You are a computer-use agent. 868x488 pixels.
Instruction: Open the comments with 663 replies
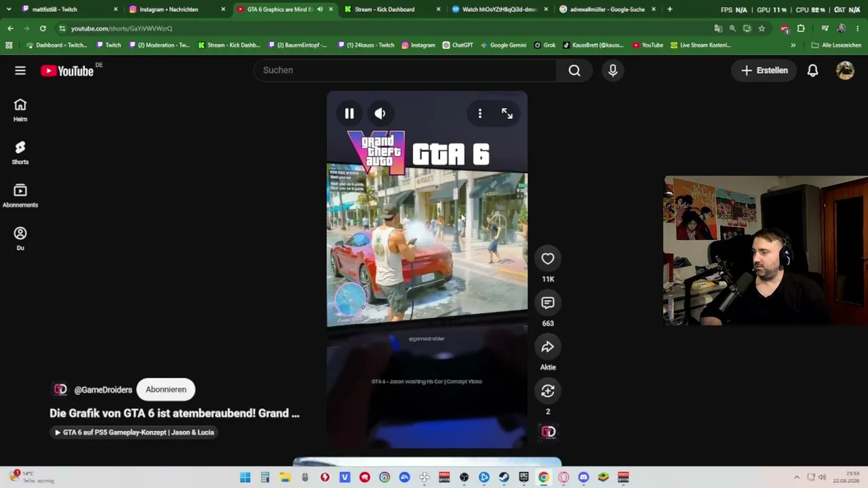(x=548, y=303)
